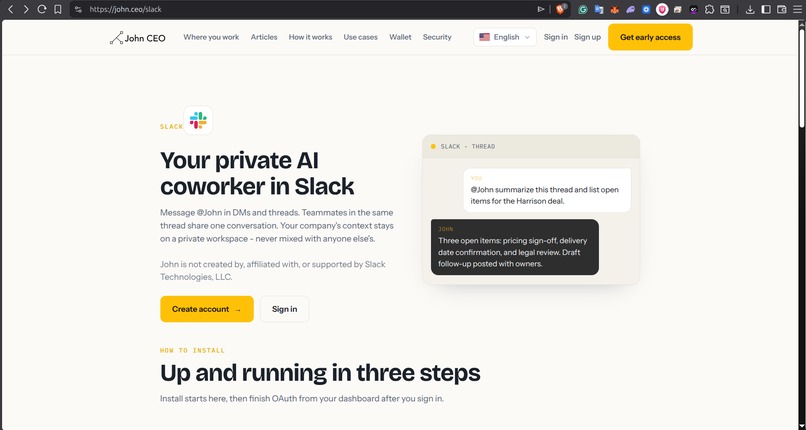
Task: Open the How it works nav item
Action: [310, 37]
